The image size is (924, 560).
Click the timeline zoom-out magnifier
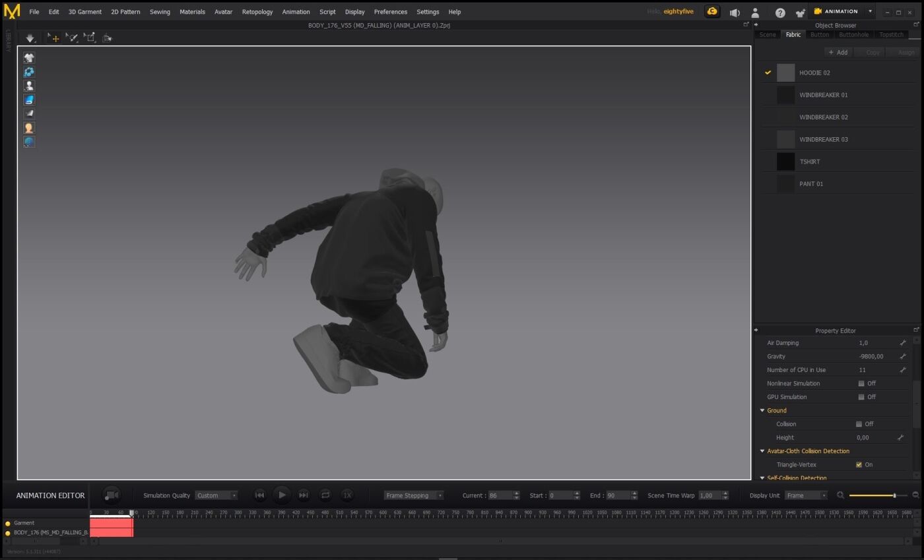915,495
